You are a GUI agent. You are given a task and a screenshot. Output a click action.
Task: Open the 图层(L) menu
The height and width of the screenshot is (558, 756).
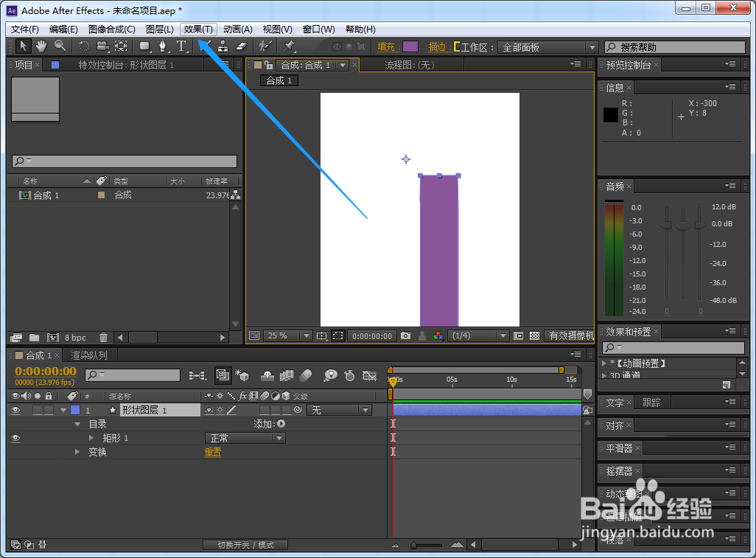[x=160, y=29]
